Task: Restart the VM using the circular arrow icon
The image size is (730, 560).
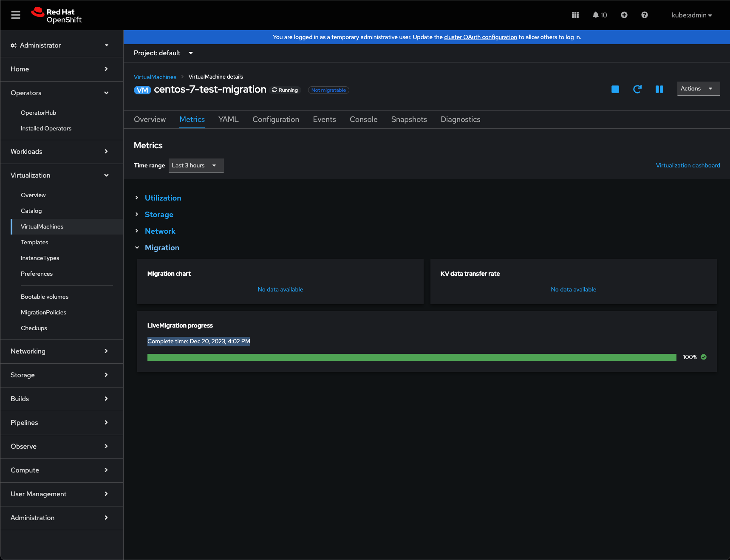Action: tap(637, 89)
